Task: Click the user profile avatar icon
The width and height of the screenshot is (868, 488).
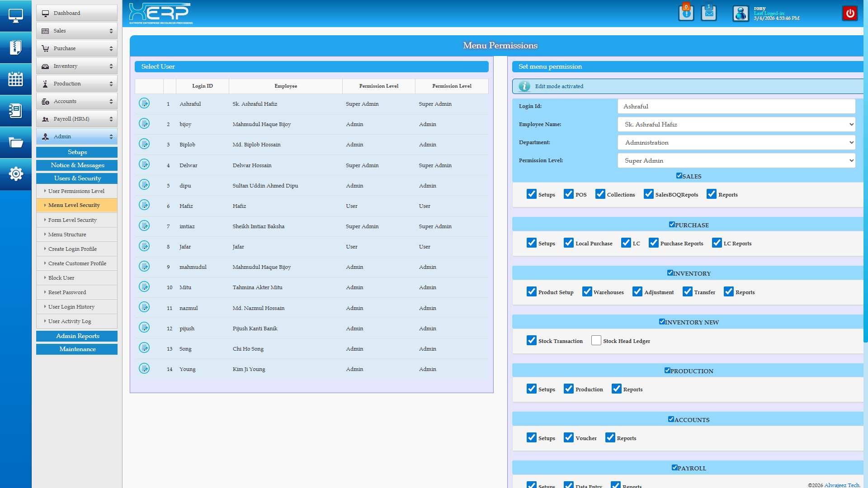Action: [x=741, y=14]
